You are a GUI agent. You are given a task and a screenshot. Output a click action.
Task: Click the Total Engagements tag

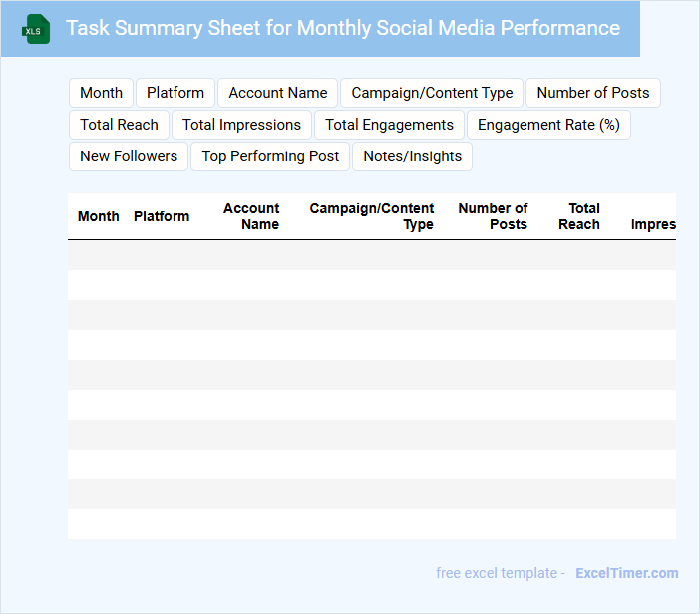[389, 125]
